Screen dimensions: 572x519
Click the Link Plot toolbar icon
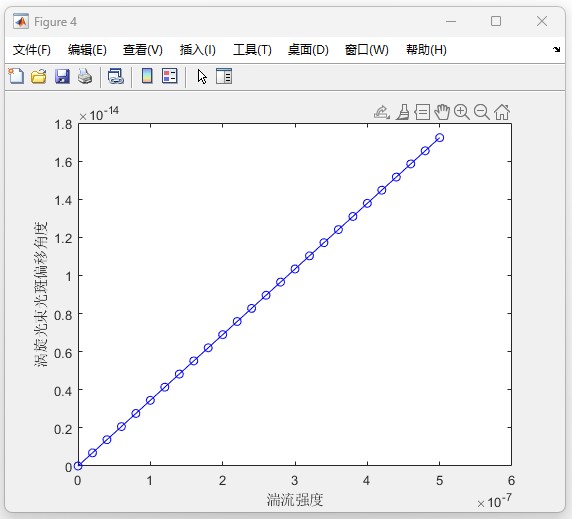point(116,77)
